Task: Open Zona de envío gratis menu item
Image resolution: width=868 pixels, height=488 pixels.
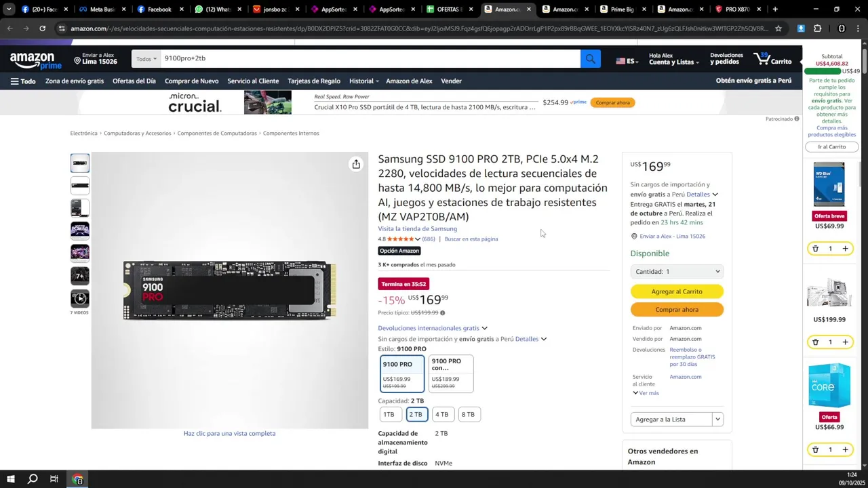Action: [x=75, y=81]
